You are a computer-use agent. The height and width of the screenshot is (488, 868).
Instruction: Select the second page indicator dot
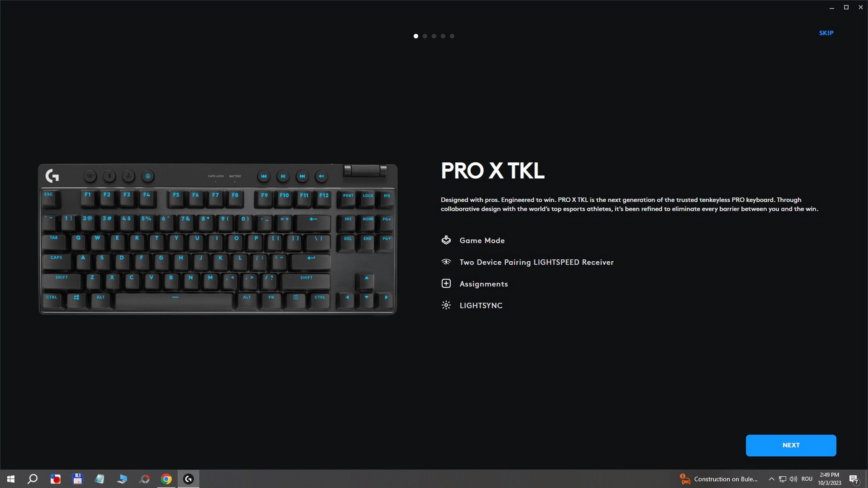[425, 36]
